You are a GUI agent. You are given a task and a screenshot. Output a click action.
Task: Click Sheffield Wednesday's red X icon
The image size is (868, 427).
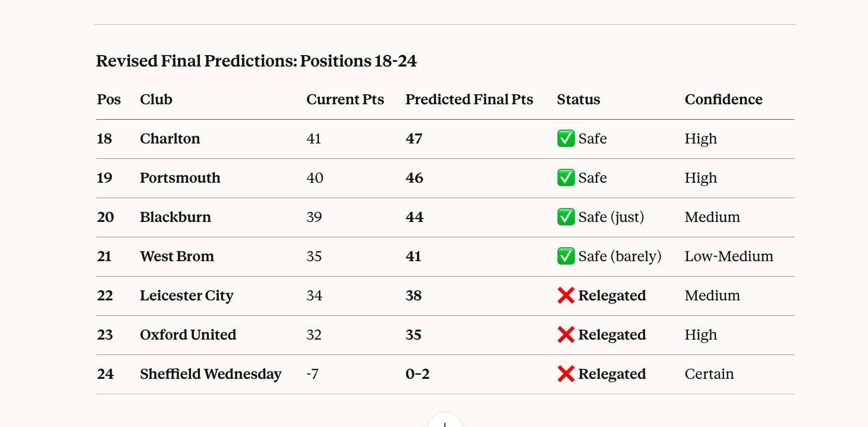pyautogui.click(x=565, y=374)
